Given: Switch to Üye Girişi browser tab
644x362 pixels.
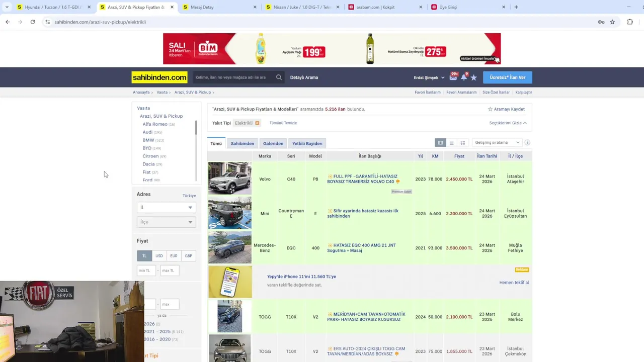Looking at the screenshot, I should point(468,7).
